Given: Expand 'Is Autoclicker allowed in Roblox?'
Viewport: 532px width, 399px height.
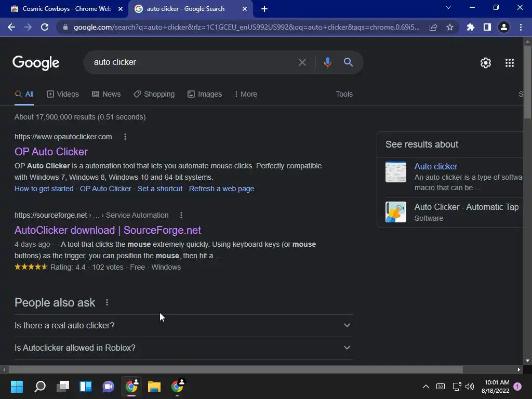Looking at the screenshot, I should point(183,348).
